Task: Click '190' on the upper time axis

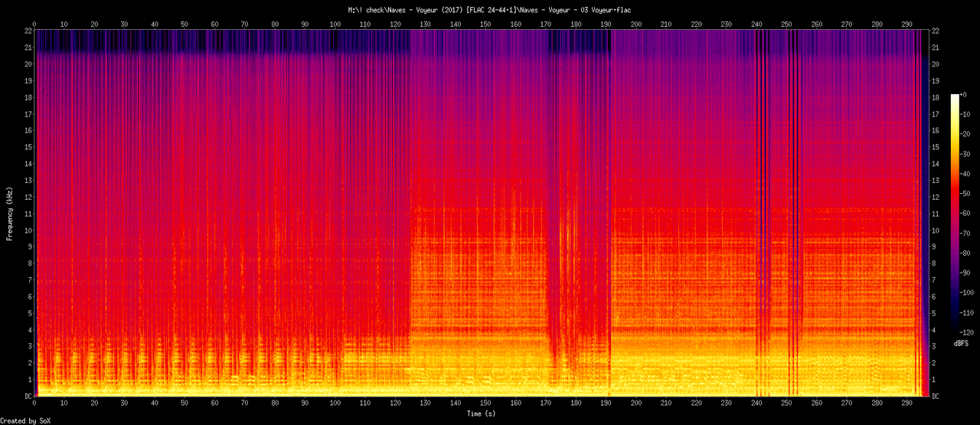Action: 606,24
